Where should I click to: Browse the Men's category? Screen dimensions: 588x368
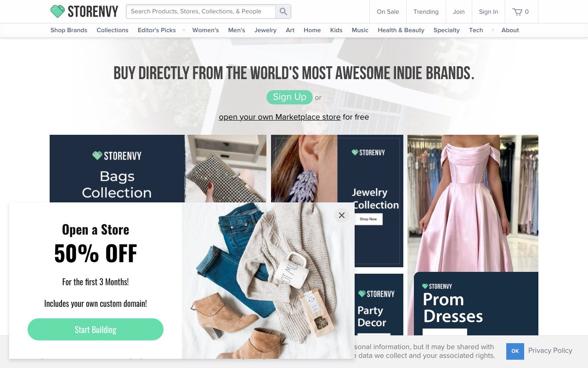click(237, 30)
